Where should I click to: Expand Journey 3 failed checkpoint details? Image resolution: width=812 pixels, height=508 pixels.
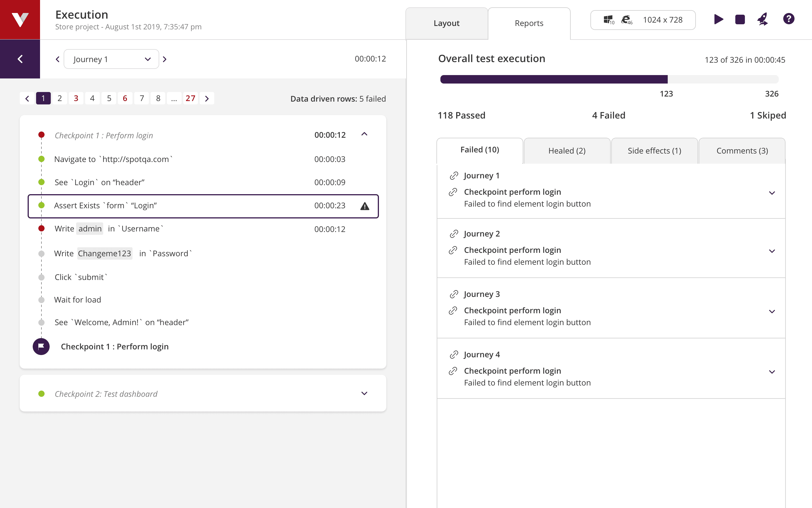coord(772,312)
